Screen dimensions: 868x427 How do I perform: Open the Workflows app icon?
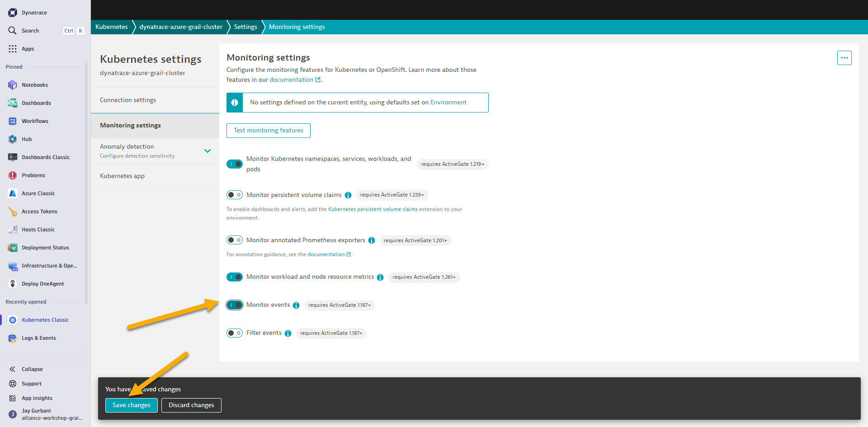(13, 121)
